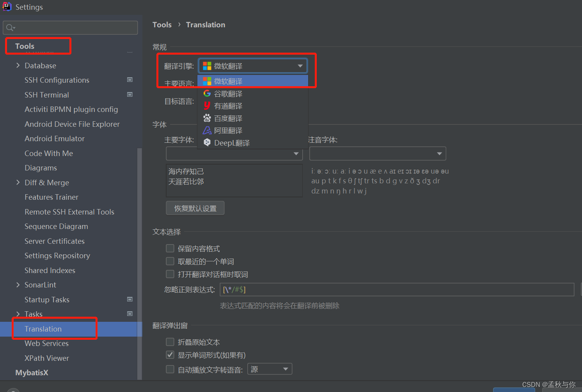Expand the Database tree node

(x=18, y=66)
